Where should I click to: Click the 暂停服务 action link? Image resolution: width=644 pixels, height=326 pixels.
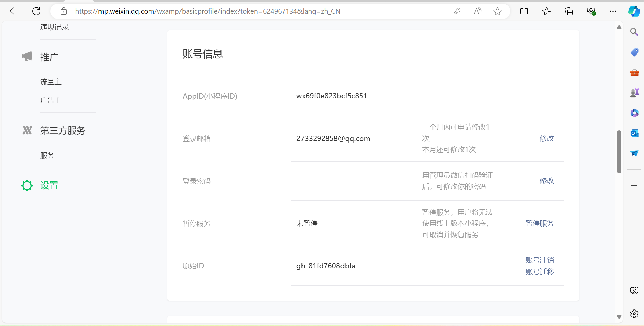click(540, 223)
